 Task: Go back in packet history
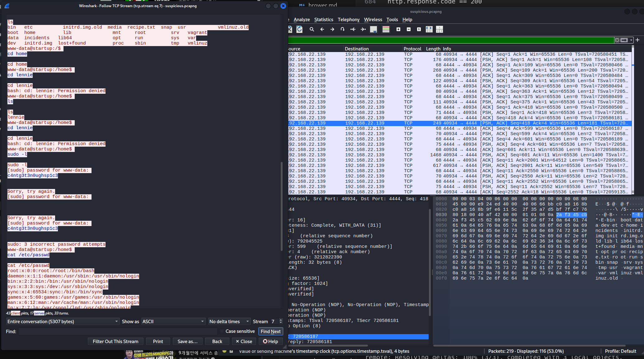coord(322,29)
